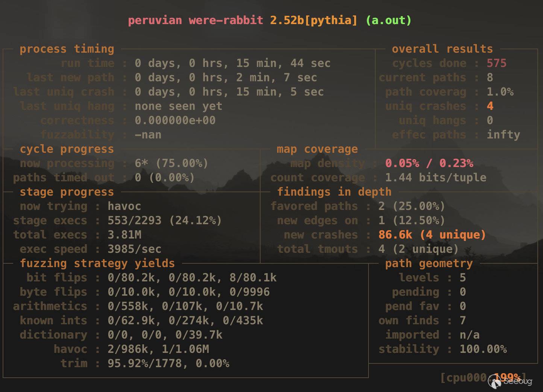This screenshot has width=543, height=392.
Task: Click the cycles done value 575
Action: tap(496, 63)
